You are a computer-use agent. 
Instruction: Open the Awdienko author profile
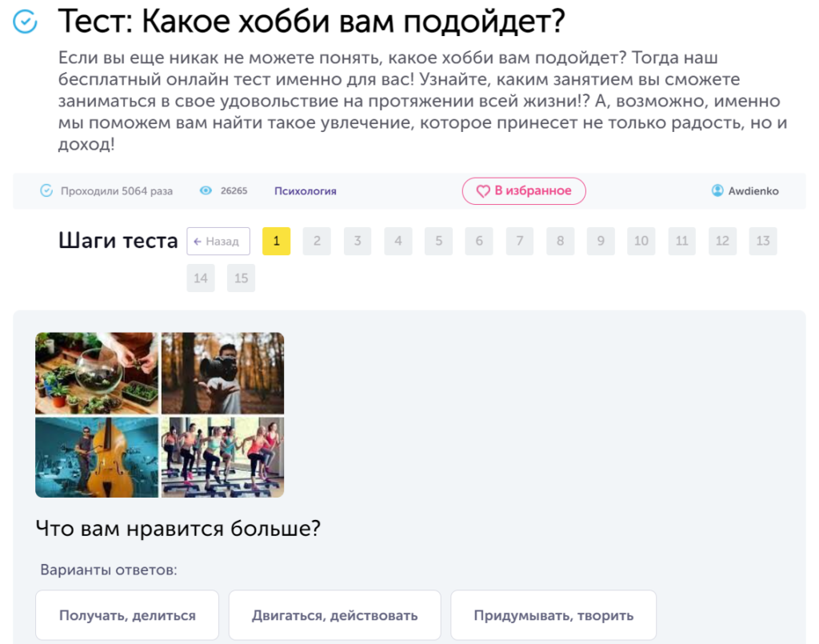tap(753, 191)
